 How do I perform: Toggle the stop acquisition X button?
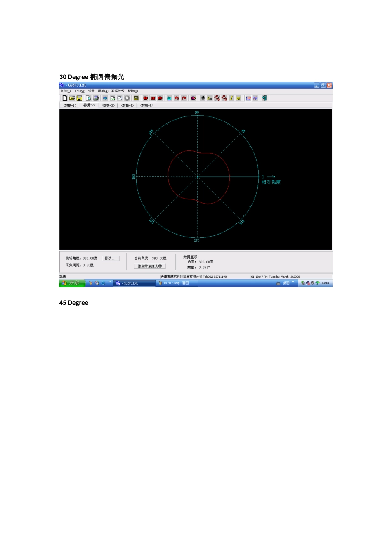click(x=127, y=98)
